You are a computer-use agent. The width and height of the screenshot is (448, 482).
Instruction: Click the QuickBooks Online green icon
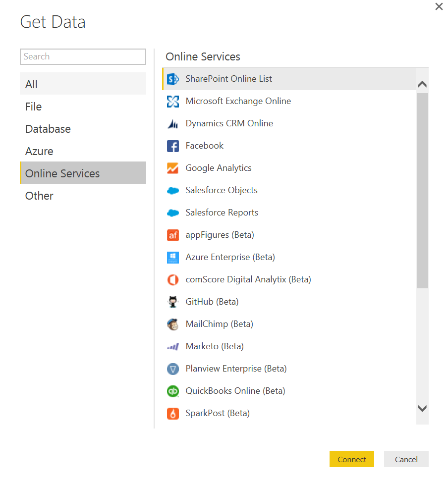[173, 391]
